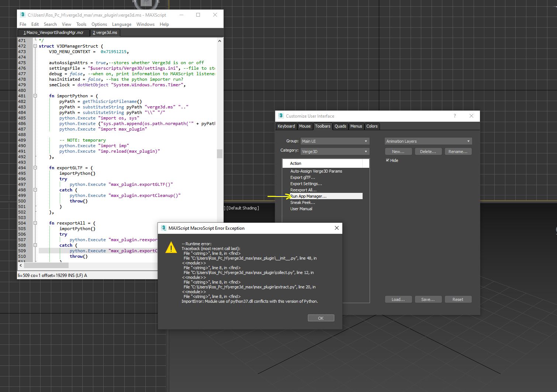Click OK in MacroScript error dialog
The image size is (557, 392).
321,318
